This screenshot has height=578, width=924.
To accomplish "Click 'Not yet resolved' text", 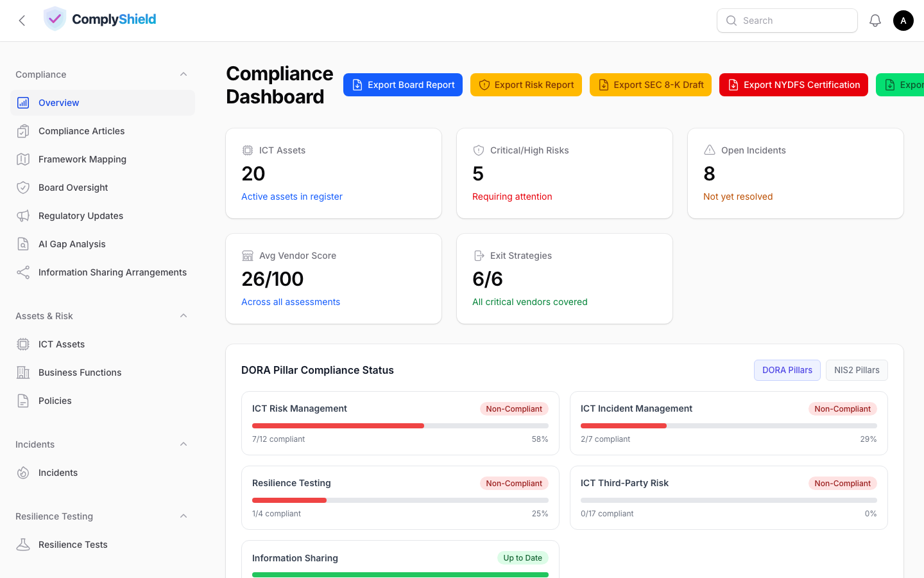I will 738,197.
